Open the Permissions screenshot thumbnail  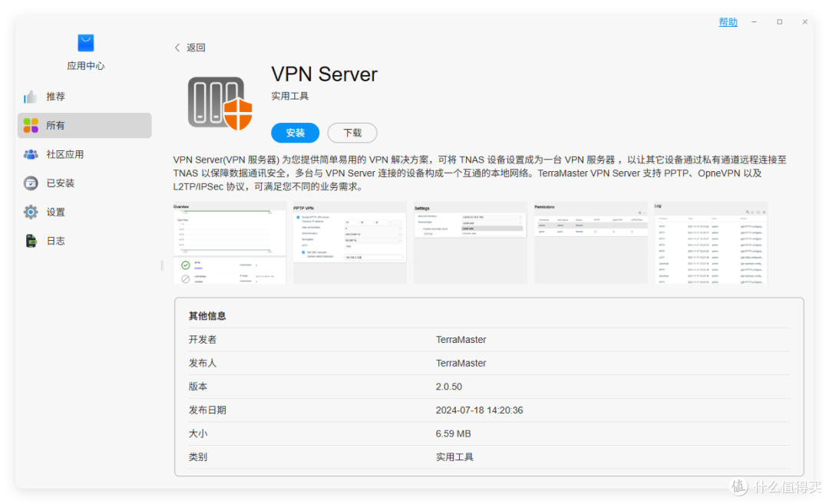[x=591, y=242]
